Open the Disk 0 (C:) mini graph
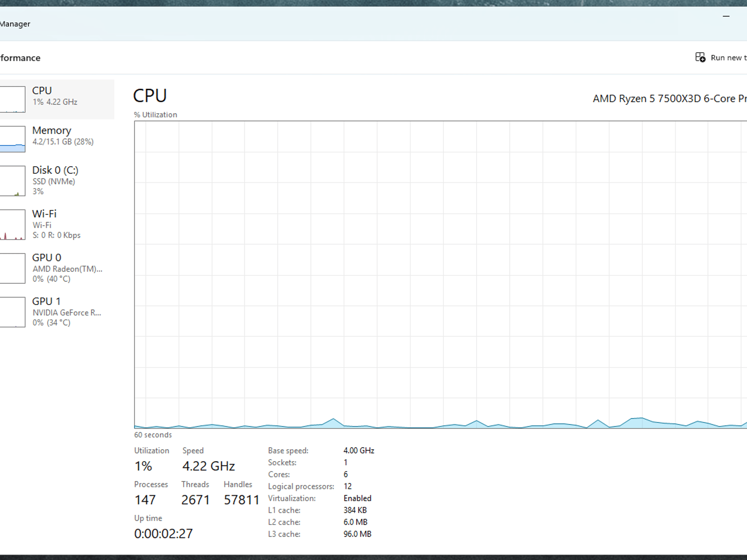Viewport: 747px width, 560px height. (x=12, y=181)
